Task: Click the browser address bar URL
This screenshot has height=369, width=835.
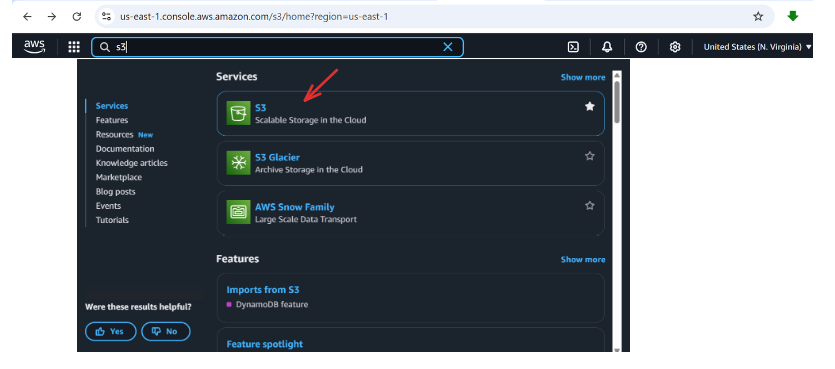Action: 254,17
